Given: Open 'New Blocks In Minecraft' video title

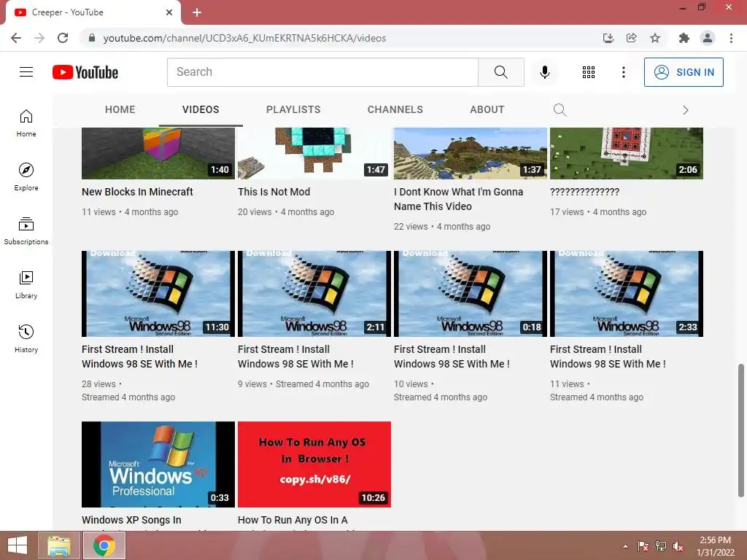Looking at the screenshot, I should (137, 192).
